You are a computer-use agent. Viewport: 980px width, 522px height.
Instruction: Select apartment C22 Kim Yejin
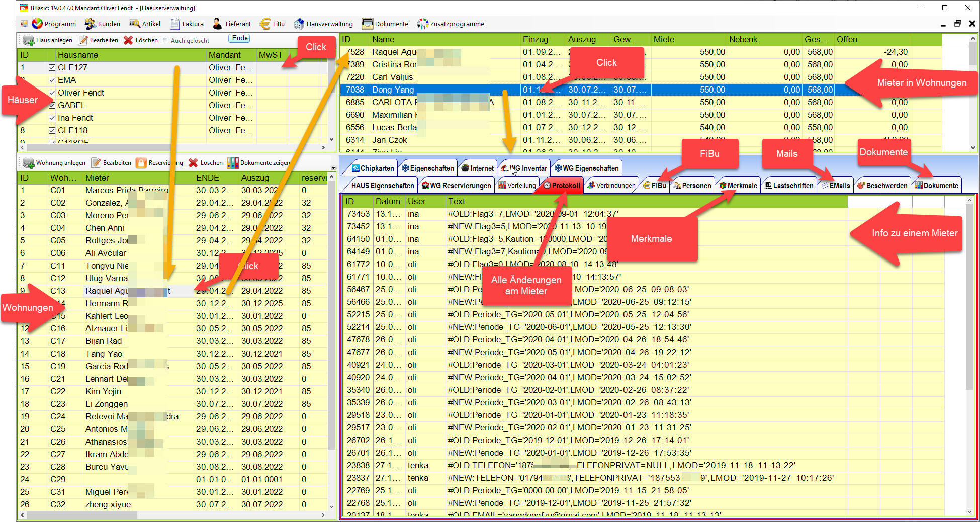[172, 391]
